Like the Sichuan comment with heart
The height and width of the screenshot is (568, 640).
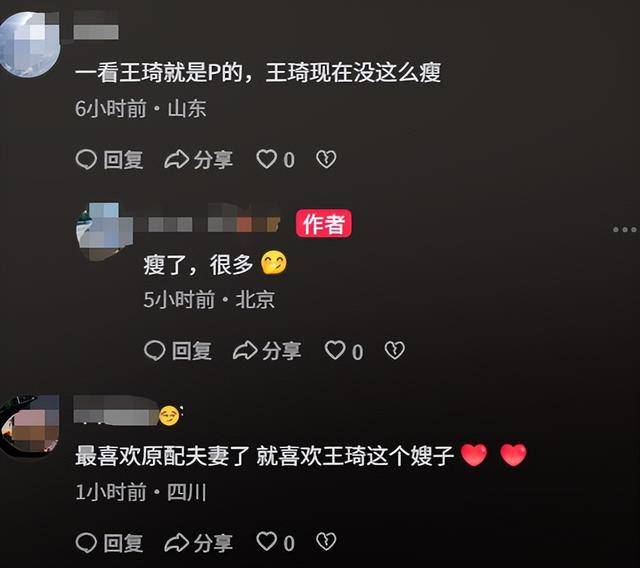pos(266,543)
